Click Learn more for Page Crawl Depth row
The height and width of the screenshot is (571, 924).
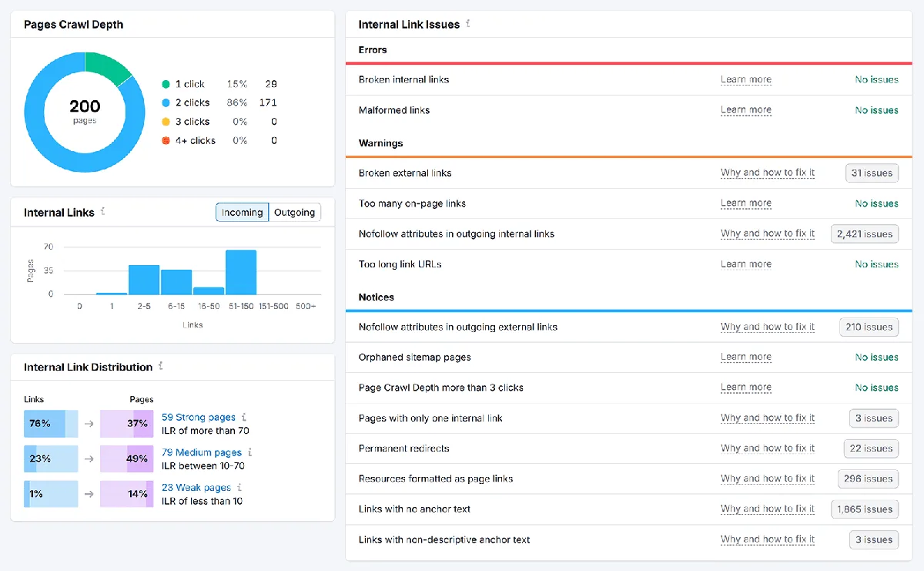click(746, 388)
